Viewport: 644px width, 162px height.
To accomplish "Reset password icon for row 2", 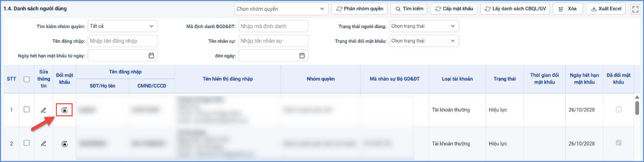I will click(64, 144).
